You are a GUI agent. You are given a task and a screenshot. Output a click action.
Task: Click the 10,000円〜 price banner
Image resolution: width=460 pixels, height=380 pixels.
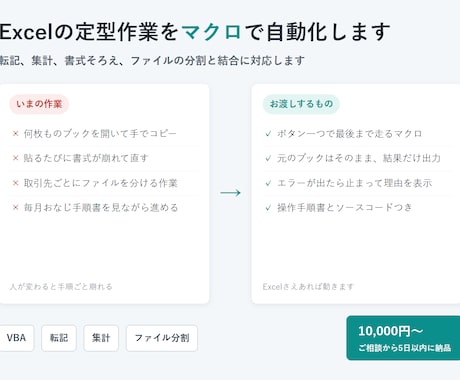coord(403,338)
